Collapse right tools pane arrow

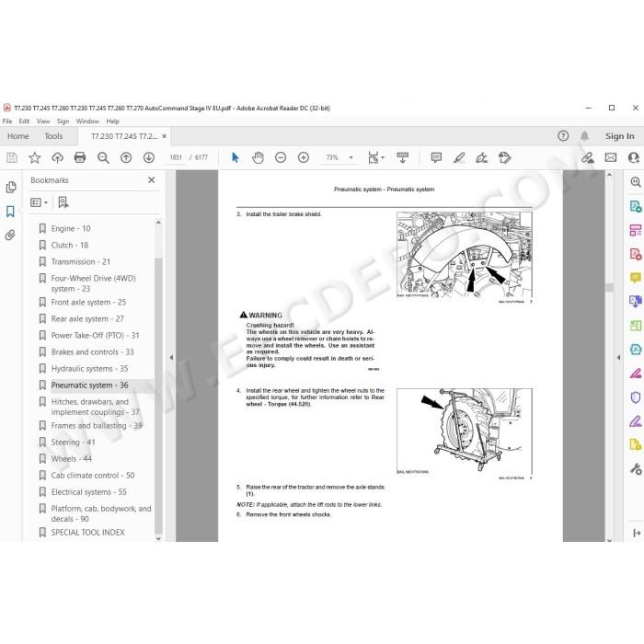[x=618, y=357]
